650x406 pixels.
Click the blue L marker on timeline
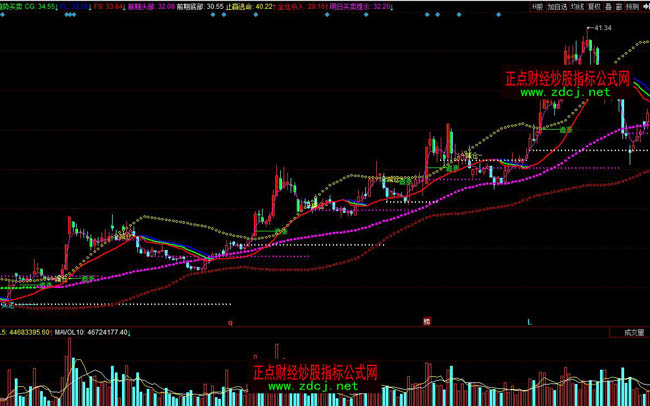(x=530, y=322)
